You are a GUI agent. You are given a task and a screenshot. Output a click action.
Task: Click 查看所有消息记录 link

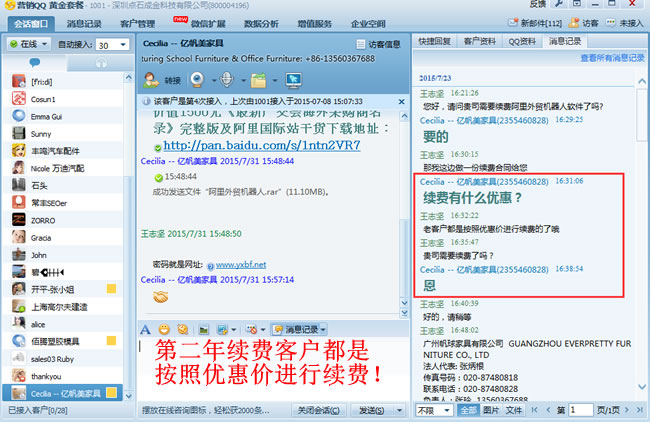click(x=612, y=58)
